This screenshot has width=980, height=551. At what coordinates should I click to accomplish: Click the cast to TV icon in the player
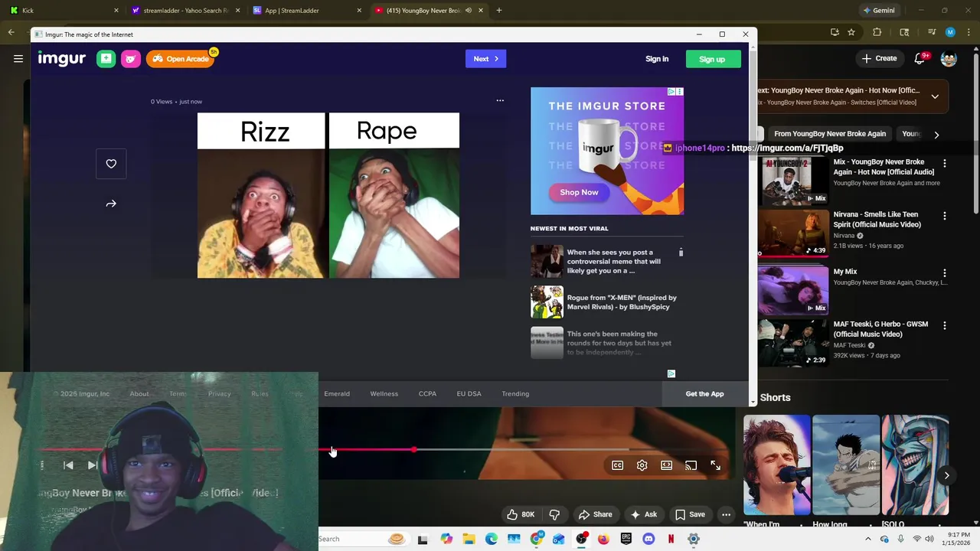pyautogui.click(x=691, y=465)
